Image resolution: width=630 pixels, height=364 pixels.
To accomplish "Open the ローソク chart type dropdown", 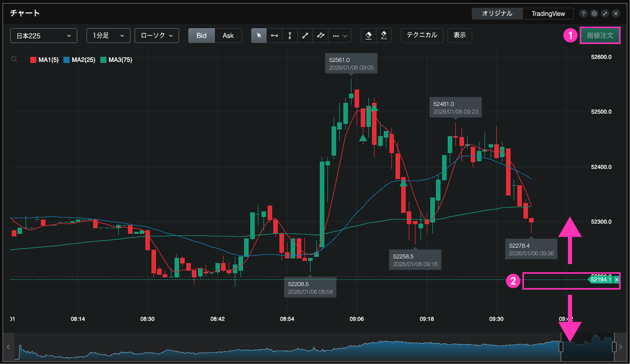I will coord(157,35).
